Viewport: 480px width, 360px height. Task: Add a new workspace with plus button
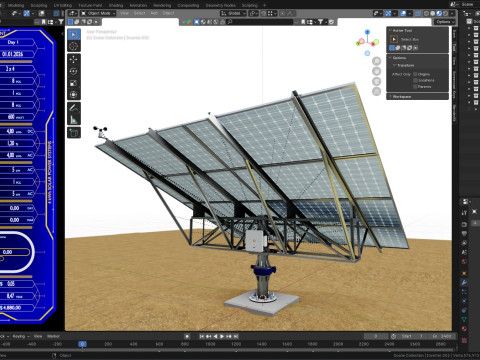coord(265,5)
